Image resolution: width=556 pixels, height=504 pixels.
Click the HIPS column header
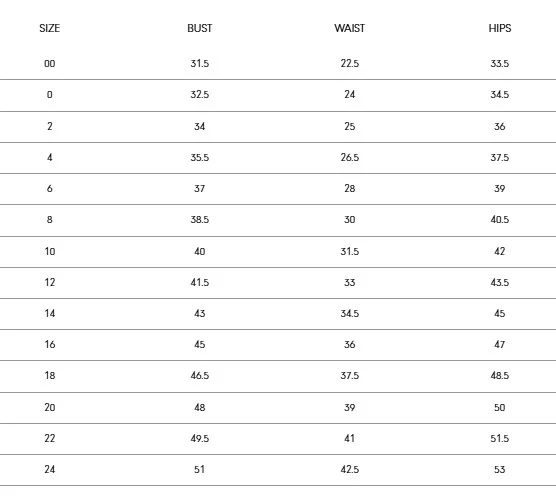[x=500, y=28]
